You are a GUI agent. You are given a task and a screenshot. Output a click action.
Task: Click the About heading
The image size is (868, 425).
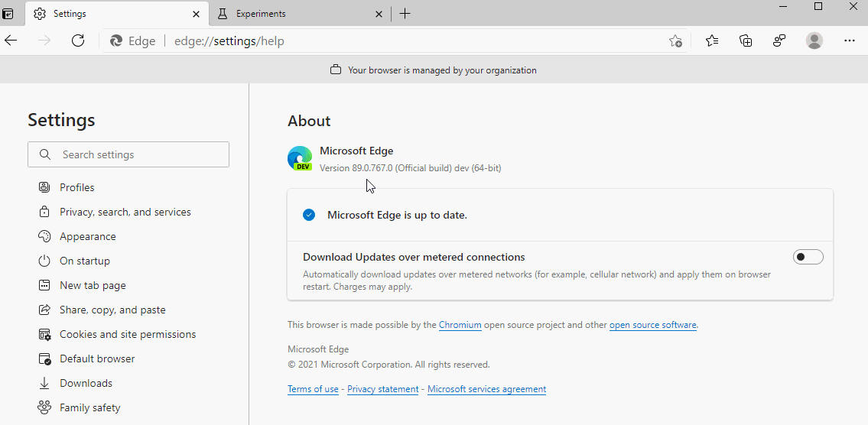309,122
